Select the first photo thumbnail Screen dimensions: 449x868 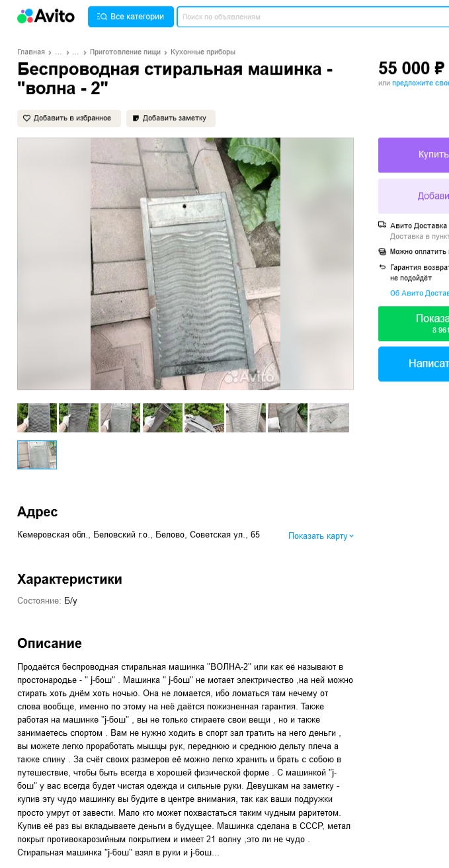37,418
